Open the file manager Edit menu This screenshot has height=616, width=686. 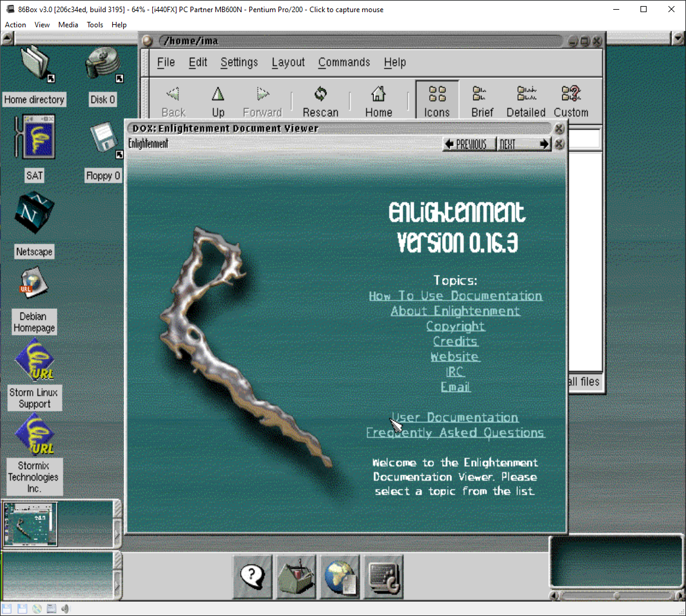(x=198, y=62)
